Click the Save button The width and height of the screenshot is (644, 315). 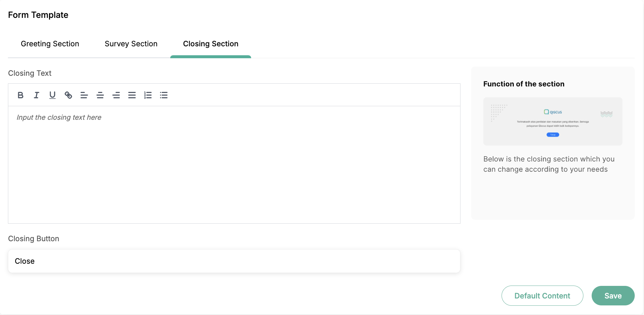point(613,296)
